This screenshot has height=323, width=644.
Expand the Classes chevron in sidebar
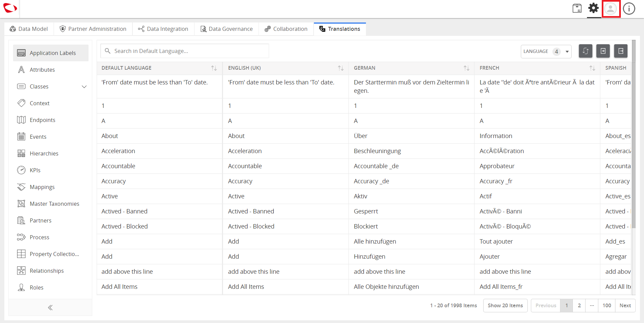(84, 86)
